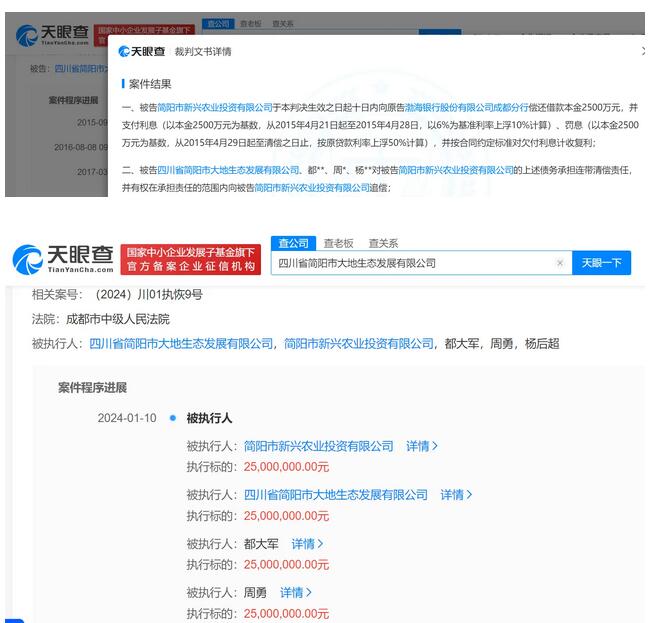662x623 pixels.
Task: Open 简阳市新兴农业投资有限公司 link in the 被执行人 summary line
Action: click(359, 343)
